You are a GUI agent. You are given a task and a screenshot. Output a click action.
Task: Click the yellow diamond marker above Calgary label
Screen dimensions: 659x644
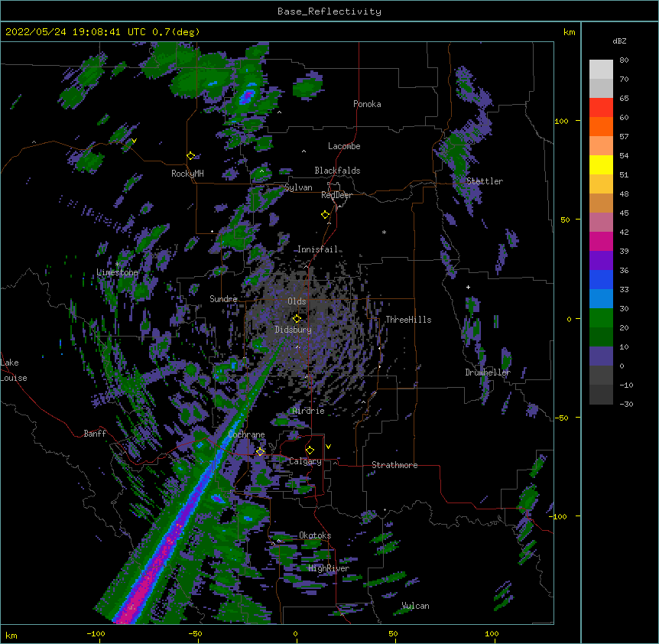(x=310, y=450)
